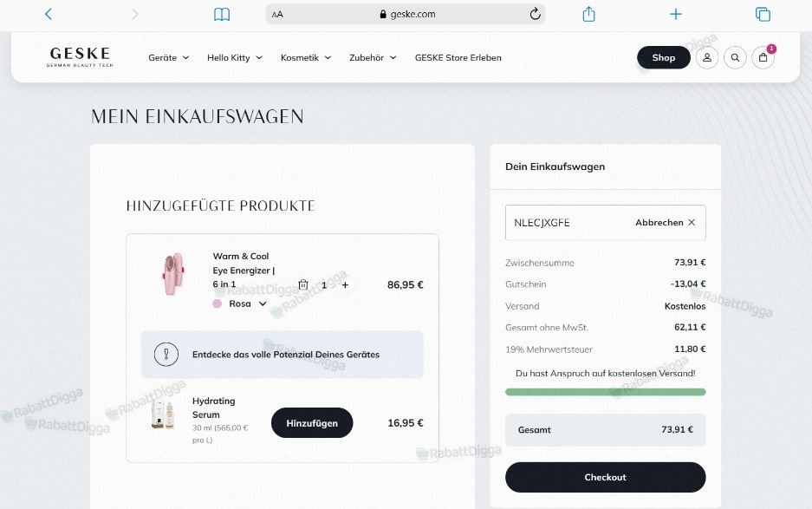The width and height of the screenshot is (812, 509).
Task: Remove Eye Energizer with trash icon
Action: pyautogui.click(x=303, y=284)
